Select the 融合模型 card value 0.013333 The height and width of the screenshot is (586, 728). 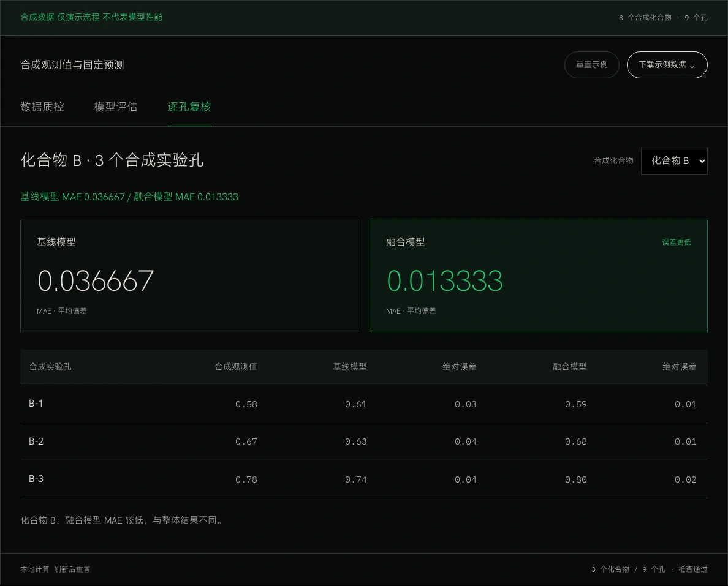pos(445,280)
